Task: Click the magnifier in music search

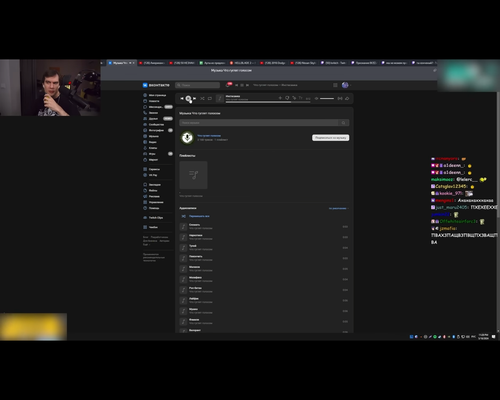Action: point(344,123)
